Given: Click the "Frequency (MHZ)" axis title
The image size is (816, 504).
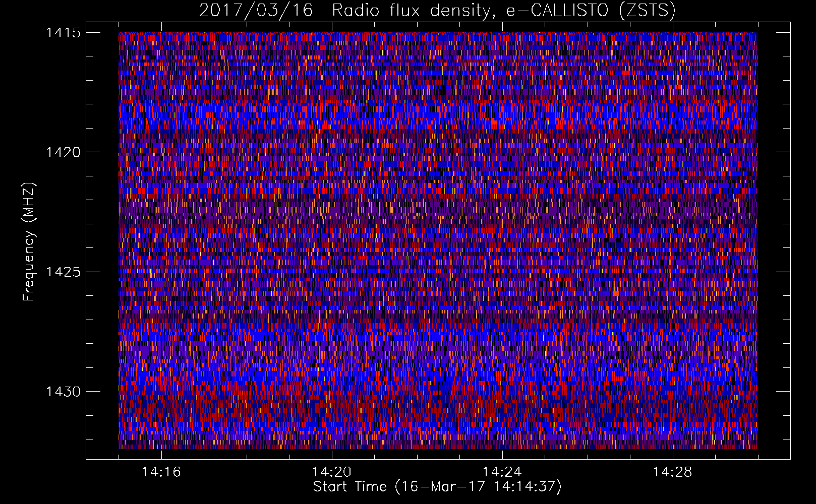Looking at the screenshot, I should [29, 242].
